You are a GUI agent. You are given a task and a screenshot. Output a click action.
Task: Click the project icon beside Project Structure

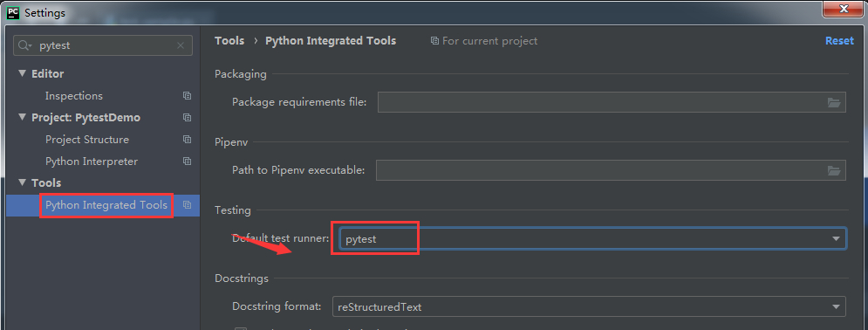187,140
